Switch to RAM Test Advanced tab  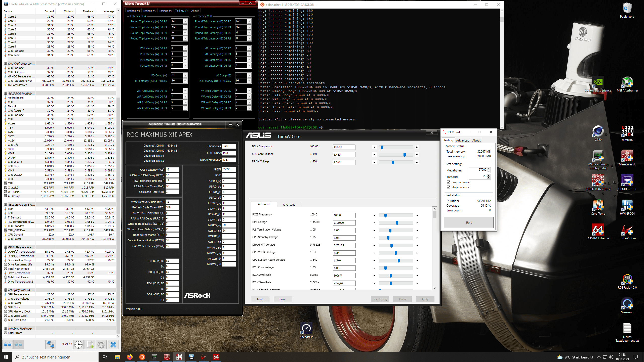pos(463,141)
